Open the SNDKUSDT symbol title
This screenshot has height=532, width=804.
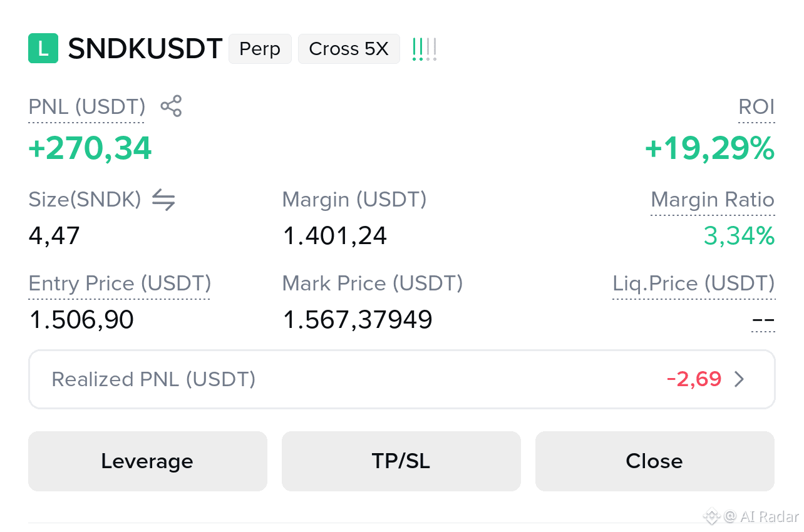coord(145,49)
